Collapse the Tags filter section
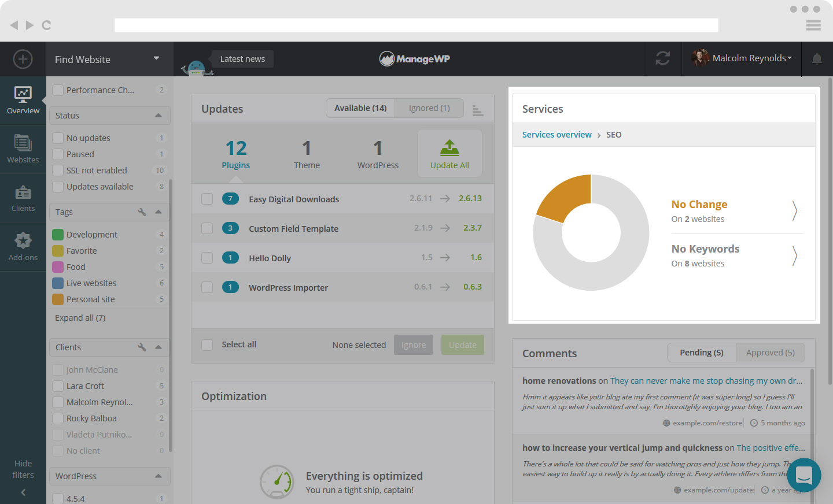Screen dimensions: 833x504 coord(159,212)
